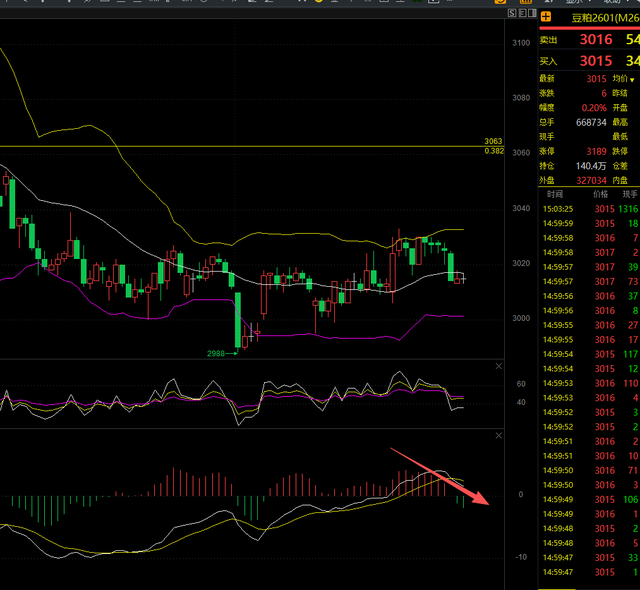Select the 14:59:49 tick with volume 106
The height and width of the screenshot is (590, 640).
590,499
